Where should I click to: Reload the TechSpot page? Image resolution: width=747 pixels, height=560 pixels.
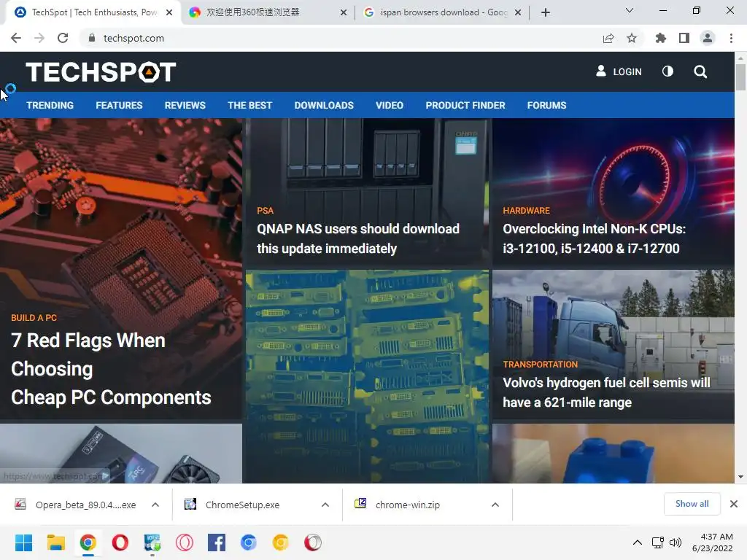click(63, 38)
